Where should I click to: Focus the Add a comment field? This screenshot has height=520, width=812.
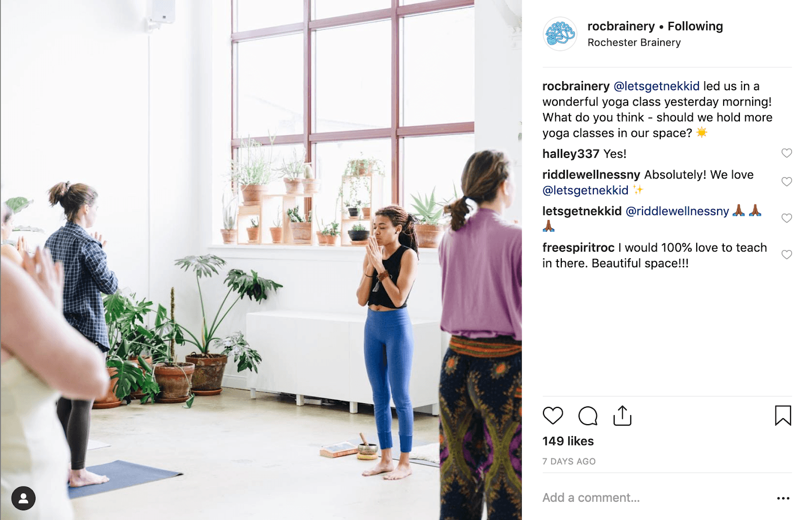click(655, 498)
